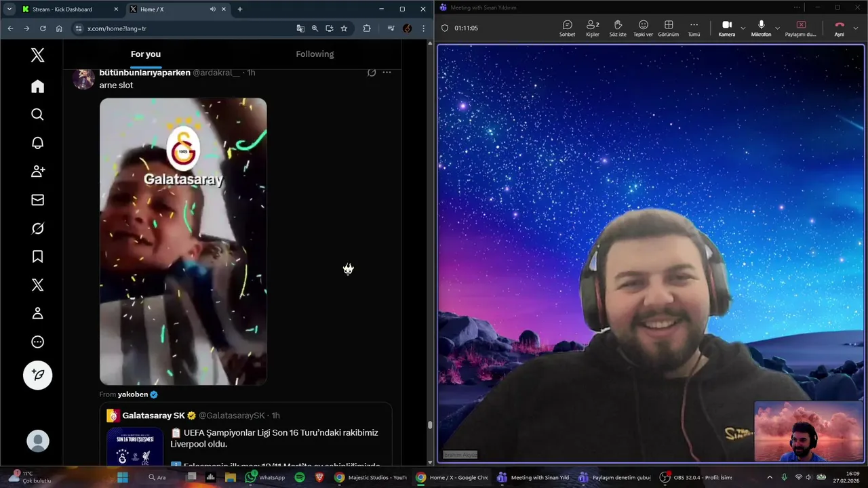Open a new Chrome tab
868x488 pixels.
click(239, 9)
